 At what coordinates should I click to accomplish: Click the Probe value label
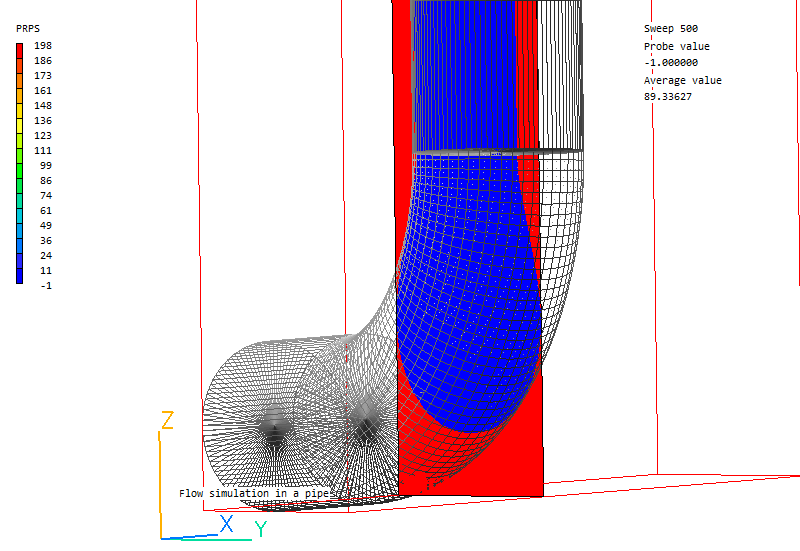(676, 46)
